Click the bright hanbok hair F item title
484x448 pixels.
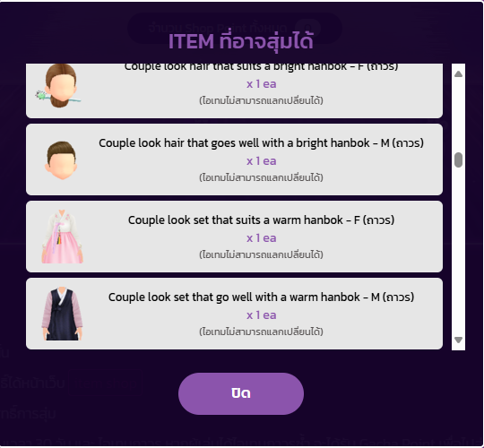261,67
